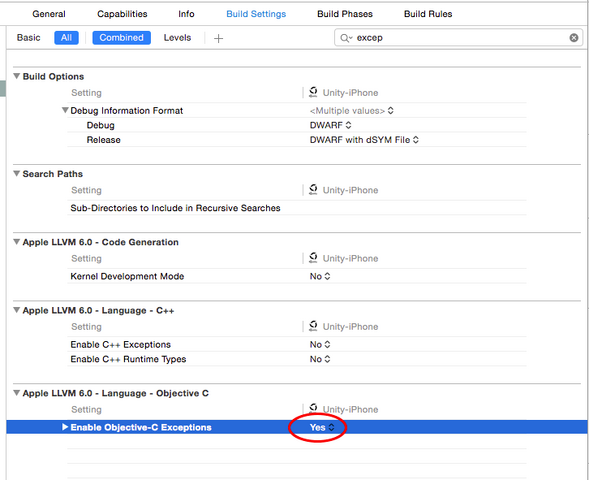The width and height of the screenshot is (589, 480).
Task: Click the magnifier search options icon
Action: click(346, 38)
